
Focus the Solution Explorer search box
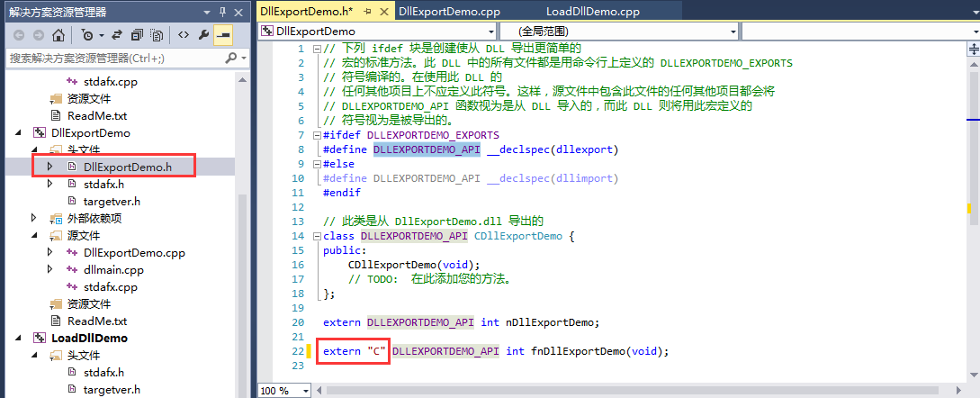pyautogui.click(x=115, y=58)
